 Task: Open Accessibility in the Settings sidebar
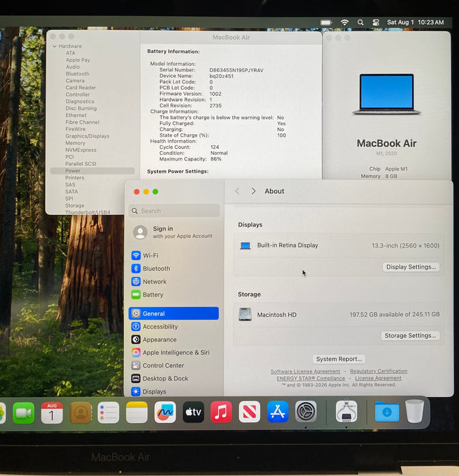coord(174,326)
